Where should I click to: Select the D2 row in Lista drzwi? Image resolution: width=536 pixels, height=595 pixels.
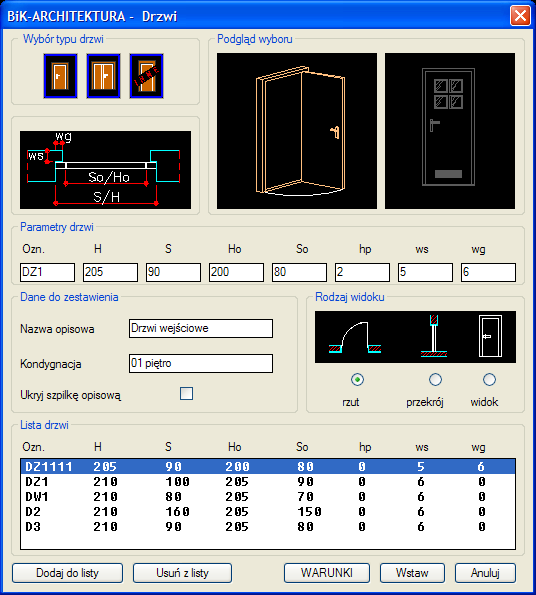point(268,512)
